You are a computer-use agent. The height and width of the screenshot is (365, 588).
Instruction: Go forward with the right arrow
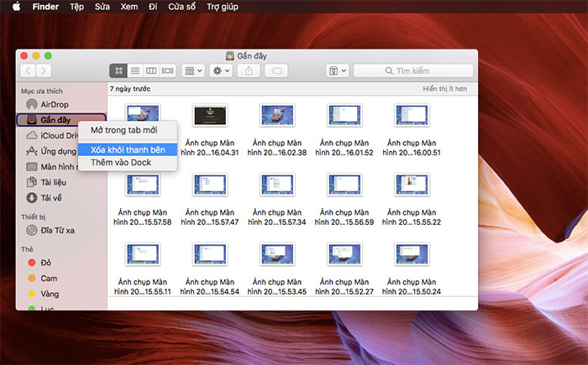pyautogui.click(x=44, y=70)
